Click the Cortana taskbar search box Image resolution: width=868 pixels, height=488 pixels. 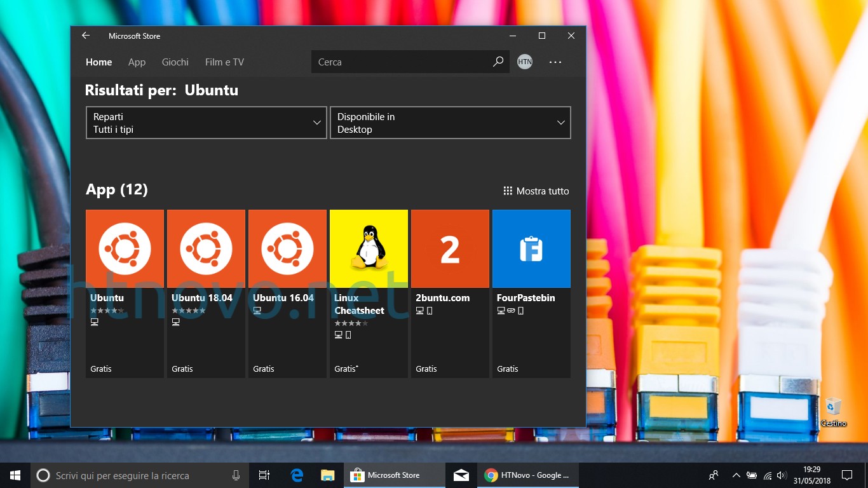(x=139, y=475)
